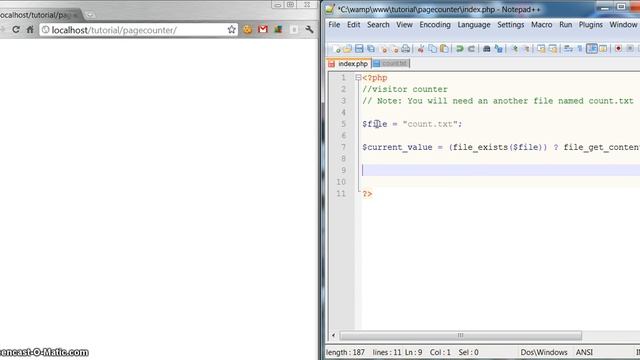Click the colorful extension icon next to Gmail

(278, 29)
